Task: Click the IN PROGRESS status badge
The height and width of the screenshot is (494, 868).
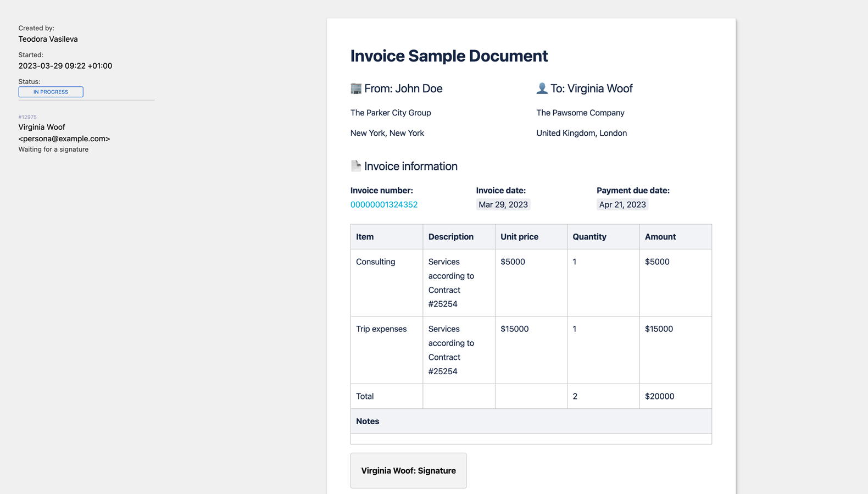Action: [51, 92]
